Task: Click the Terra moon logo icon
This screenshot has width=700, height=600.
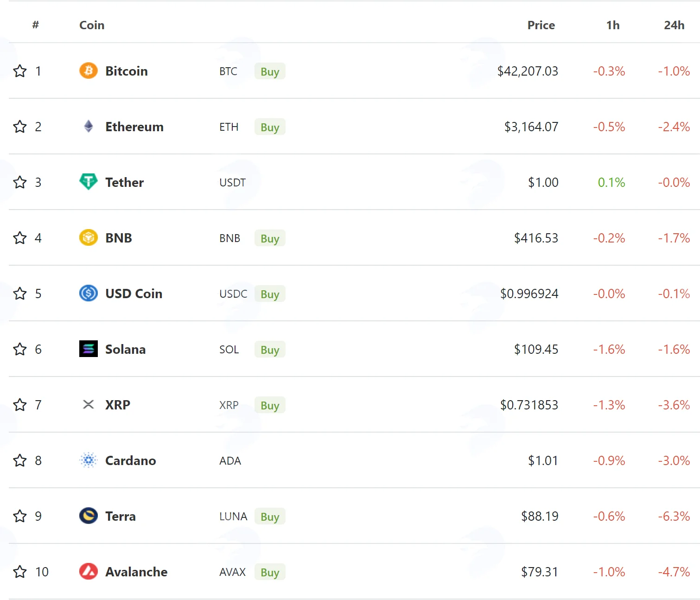Action: coord(89,516)
